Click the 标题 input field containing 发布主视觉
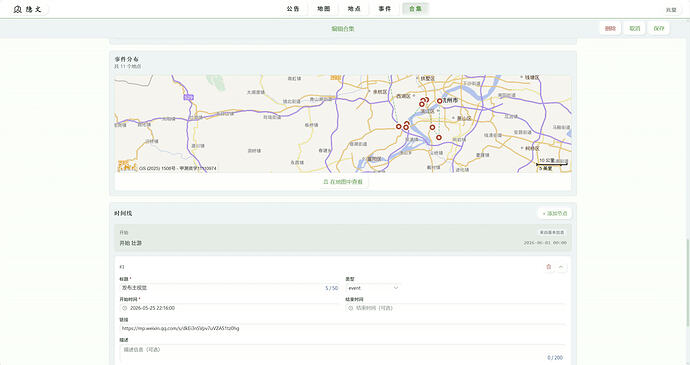Image resolution: width=690 pixels, height=365 pixels. tap(230, 288)
